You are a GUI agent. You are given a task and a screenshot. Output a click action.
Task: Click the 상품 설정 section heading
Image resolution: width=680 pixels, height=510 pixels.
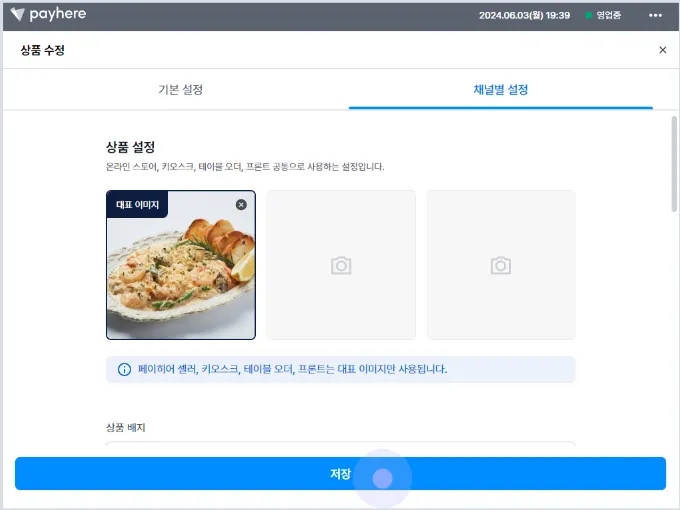[x=131, y=147]
